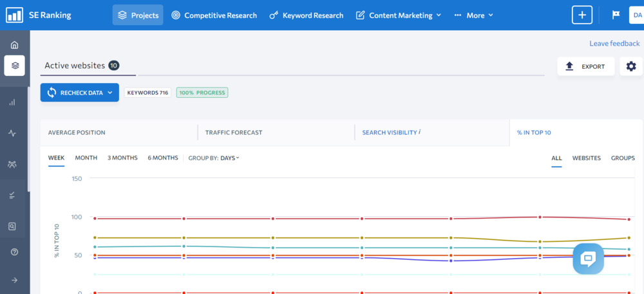Click the Export upload arrow icon
The height and width of the screenshot is (294, 644).
[569, 66]
